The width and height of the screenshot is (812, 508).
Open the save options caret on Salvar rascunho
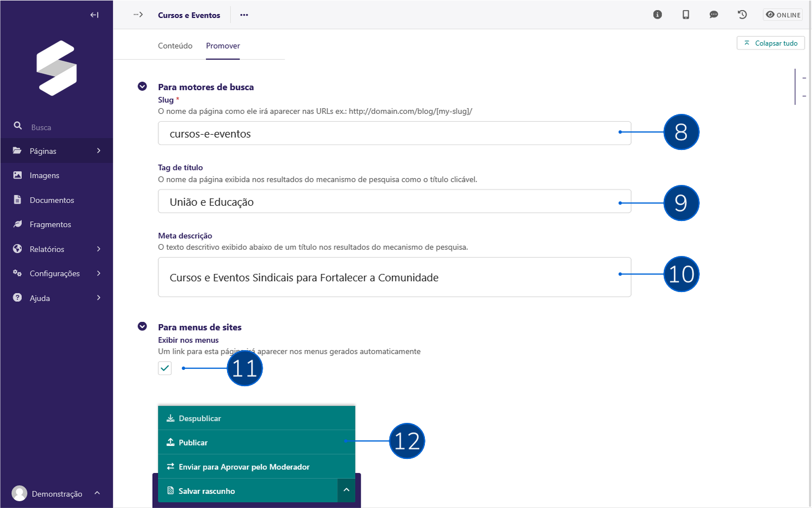pyautogui.click(x=346, y=490)
